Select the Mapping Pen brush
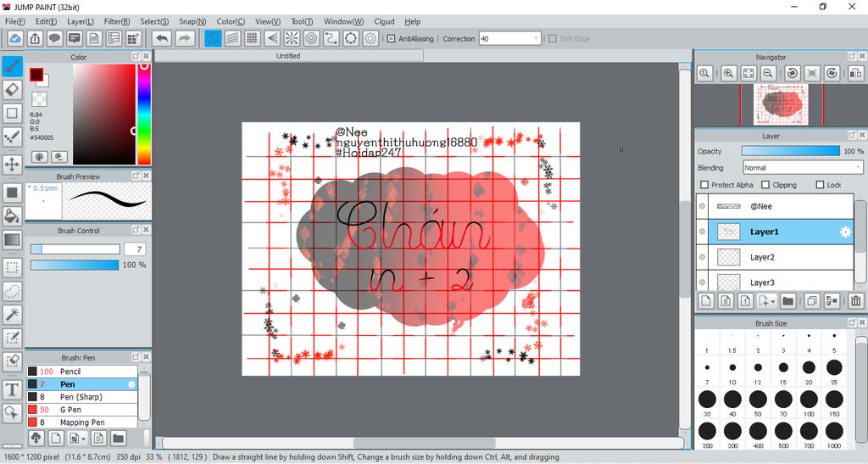Image resolution: width=868 pixels, height=464 pixels. click(82, 422)
